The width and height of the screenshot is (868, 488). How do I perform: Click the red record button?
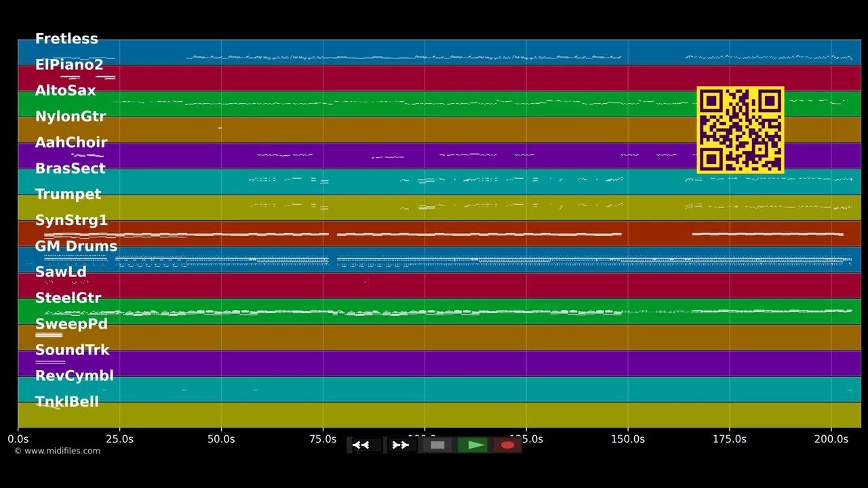(x=508, y=445)
